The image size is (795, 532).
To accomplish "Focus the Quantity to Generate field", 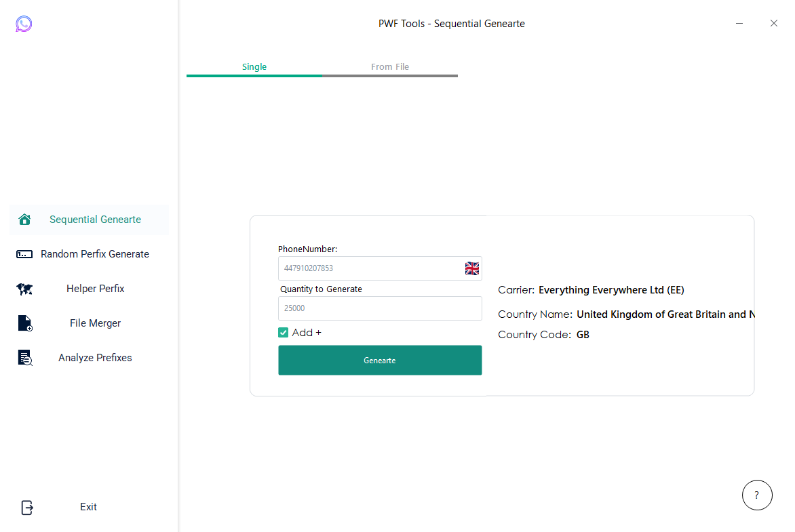I will (380, 308).
